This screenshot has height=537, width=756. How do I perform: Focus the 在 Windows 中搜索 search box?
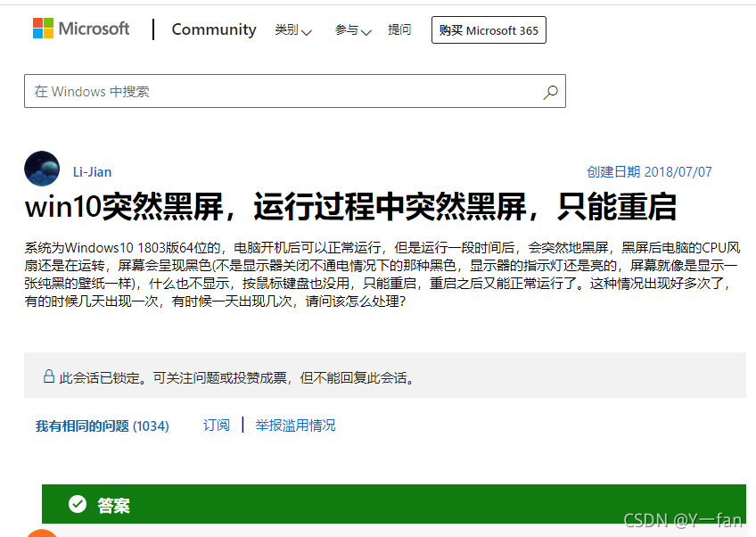(294, 91)
